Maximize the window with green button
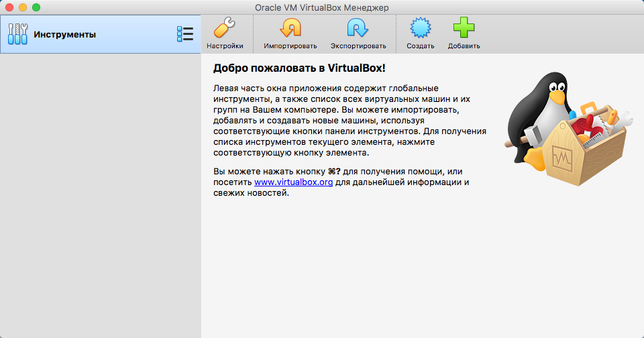 click(x=36, y=7)
